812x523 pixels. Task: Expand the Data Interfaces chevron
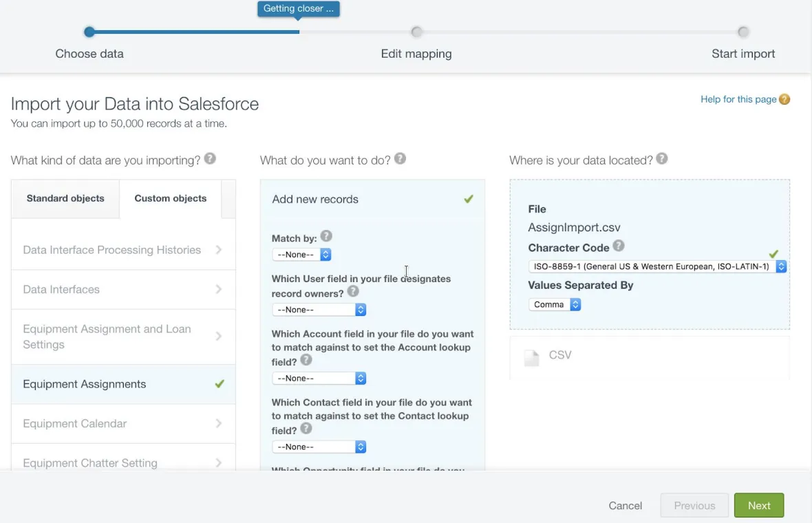219,290
